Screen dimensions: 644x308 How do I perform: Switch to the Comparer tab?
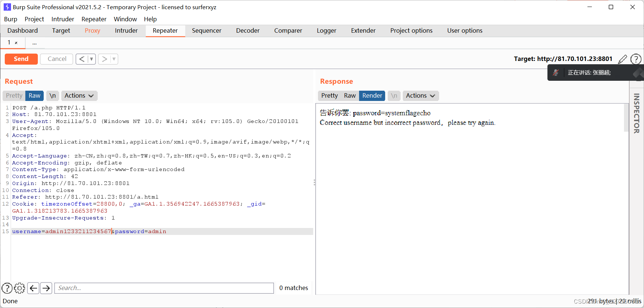tap(288, 31)
